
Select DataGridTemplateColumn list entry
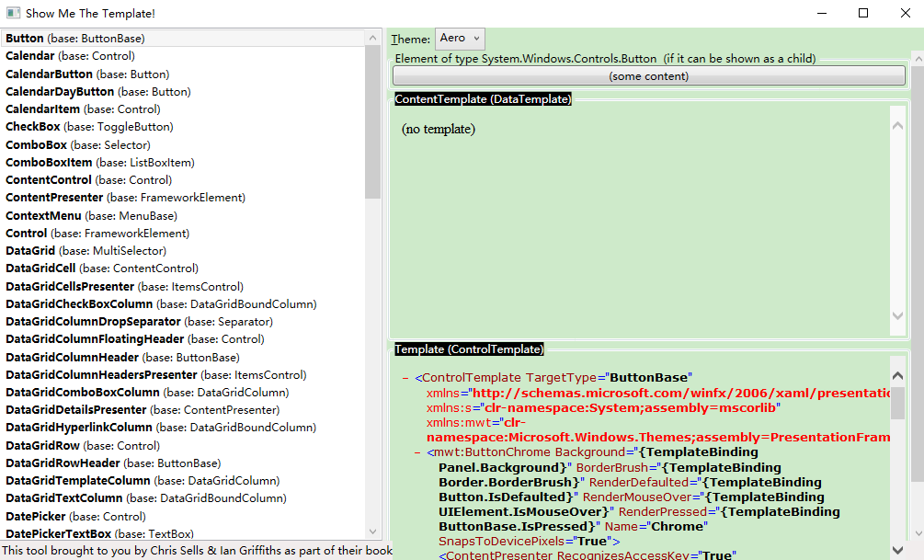tap(183, 480)
